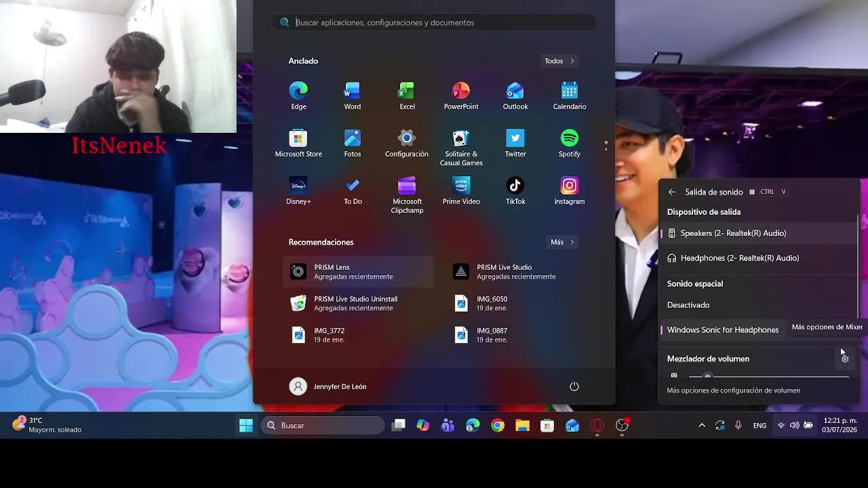Open the mixer settings gear icon
This screenshot has height=488, width=868.
845,359
